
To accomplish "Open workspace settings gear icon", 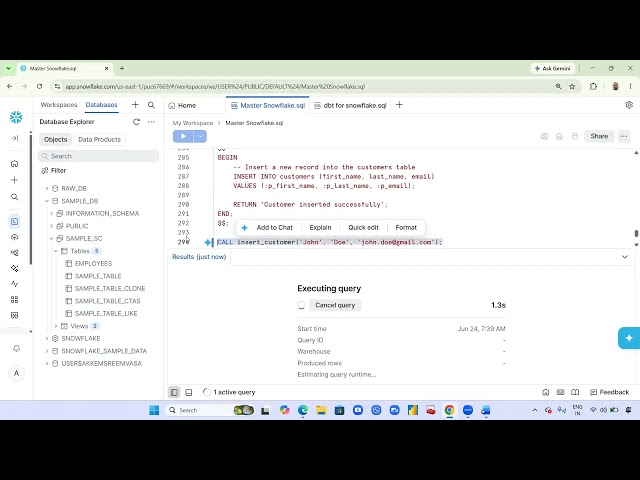I will click(x=629, y=105).
